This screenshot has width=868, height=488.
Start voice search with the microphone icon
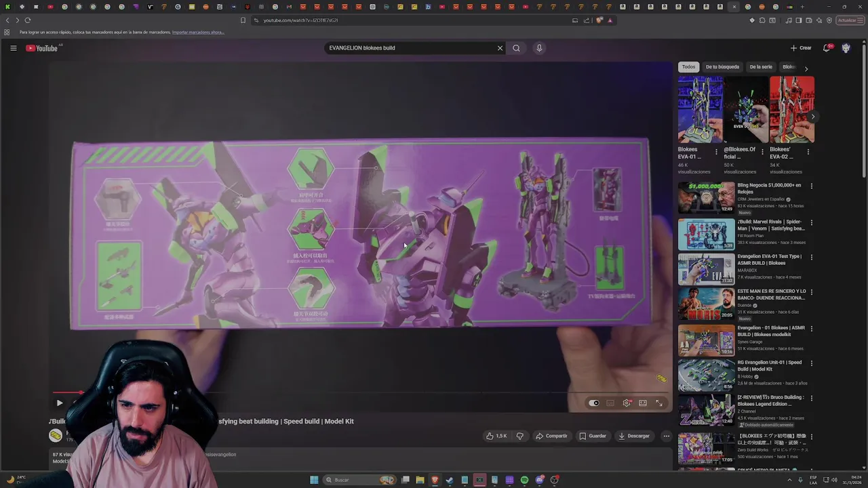pos(539,48)
